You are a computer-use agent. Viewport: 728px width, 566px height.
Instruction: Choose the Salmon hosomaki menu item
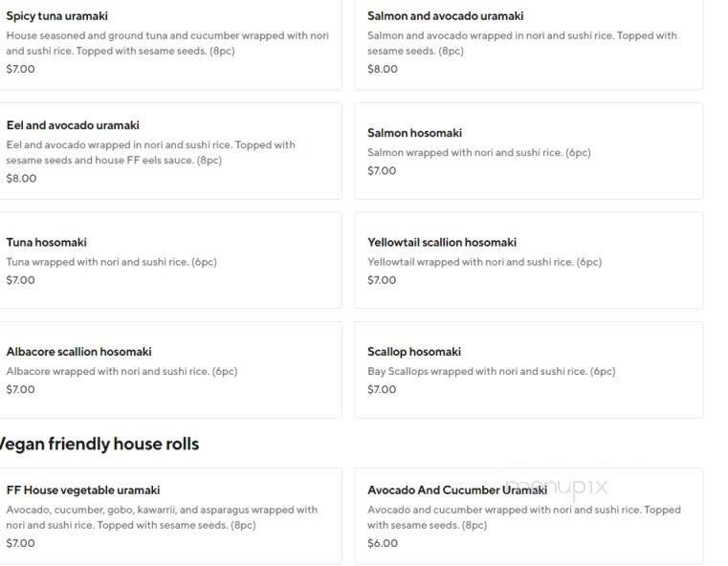coord(414,133)
